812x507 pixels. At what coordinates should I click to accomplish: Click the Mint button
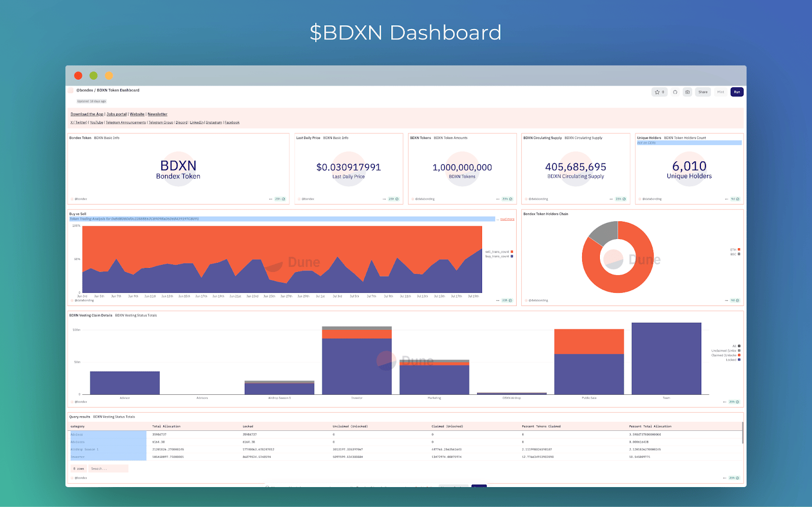pyautogui.click(x=721, y=92)
